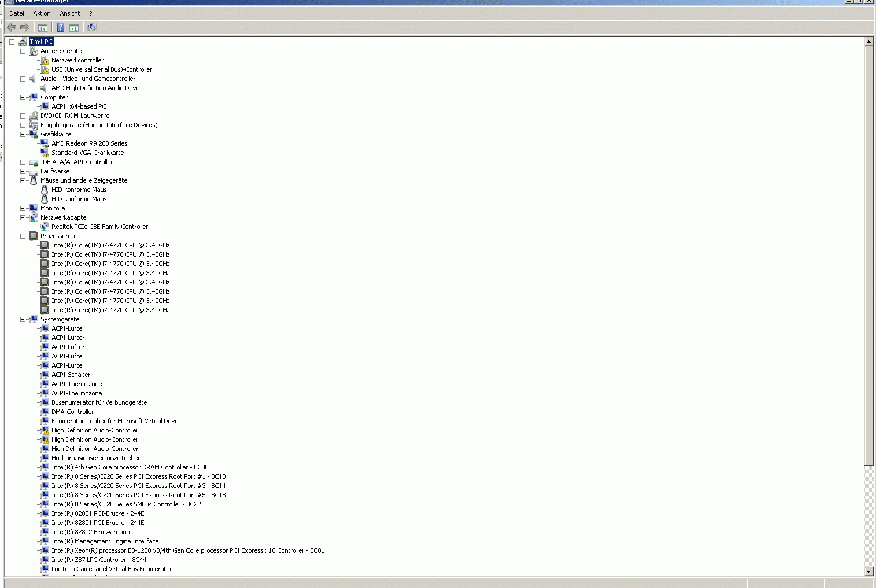Viewport: 876px width, 588px height.
Task: Select the first 'ACPI-Thermozone' entry
Action: click(x=77, y=384)
